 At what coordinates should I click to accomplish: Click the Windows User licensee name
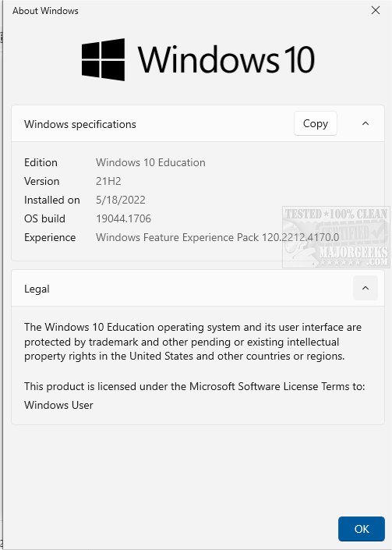pyautogui.click(x=58, y=405)
